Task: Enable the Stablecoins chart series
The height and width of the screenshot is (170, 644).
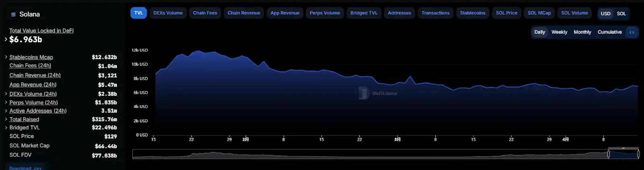Action: pyautogui.click(x=473, y=13)
